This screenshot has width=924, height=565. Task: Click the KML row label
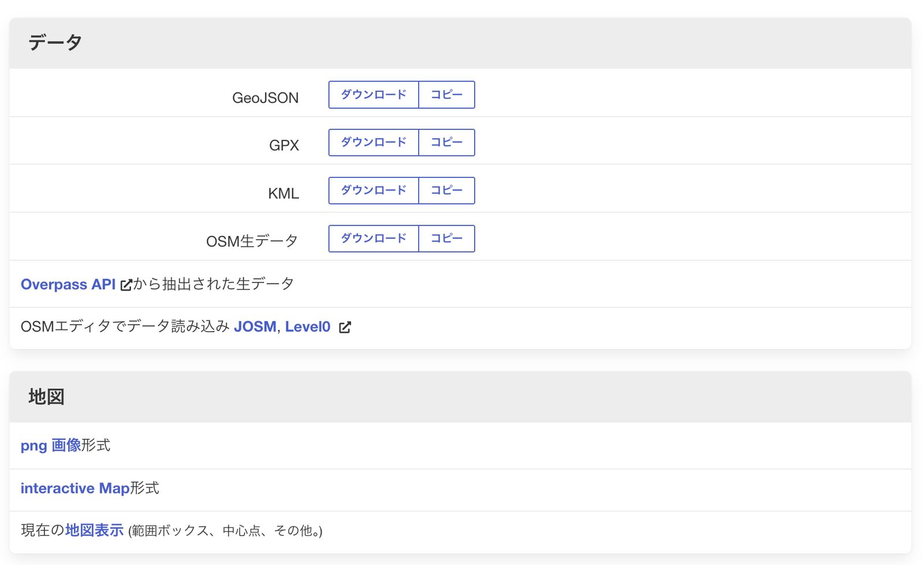(283, 194)
